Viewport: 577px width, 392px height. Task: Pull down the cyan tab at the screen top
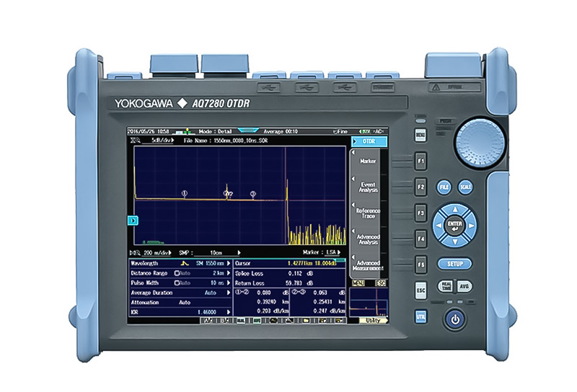248,130
